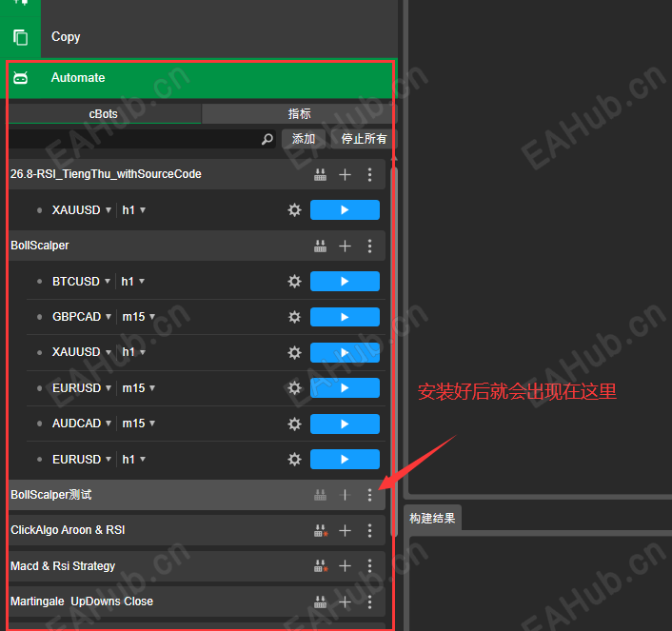Start the EURUSD h1 bot
This screenshot has width=672, height=631.
click(x=345, y=460)
